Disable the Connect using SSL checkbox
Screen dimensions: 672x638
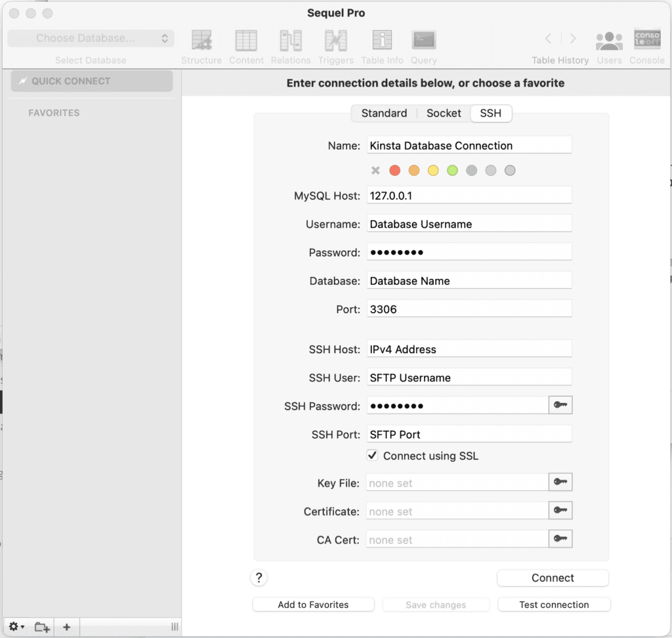pyautogui.click(x=372, y=455)
